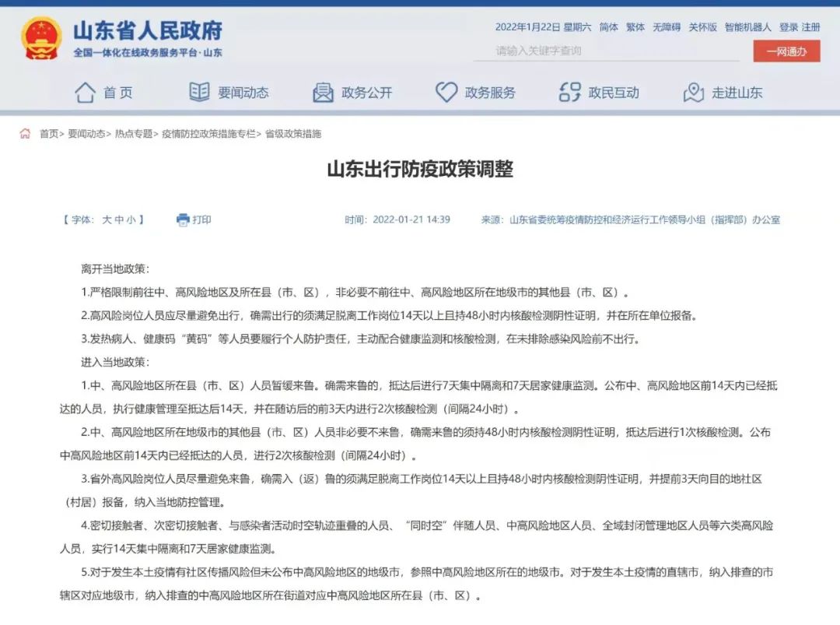
Task: Click the article title 山东出行防疫政策调整
Action: pyautogui.click(x=420, y=169)
